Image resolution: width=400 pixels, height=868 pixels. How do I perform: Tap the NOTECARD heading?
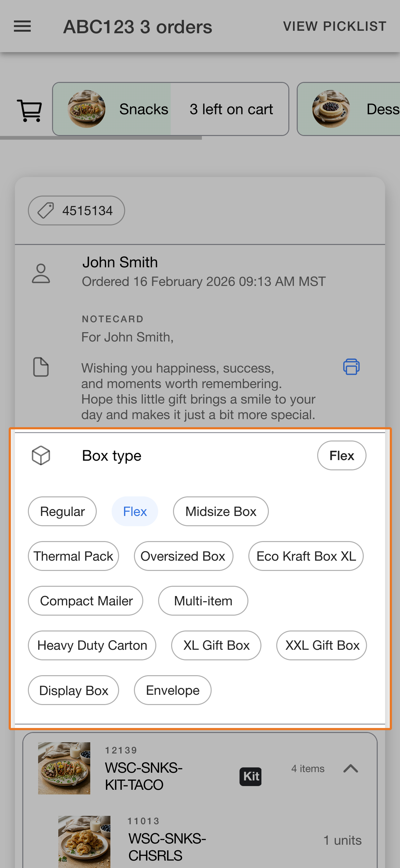coord(113,319)
